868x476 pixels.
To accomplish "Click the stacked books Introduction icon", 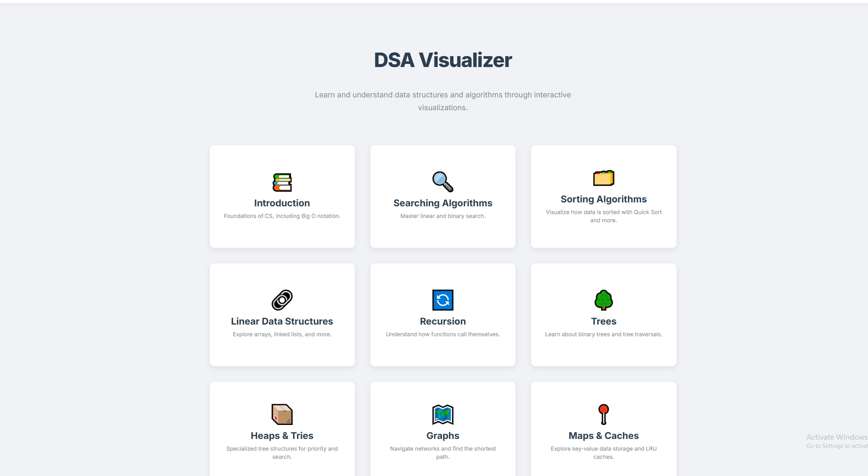I will (282, 182).
